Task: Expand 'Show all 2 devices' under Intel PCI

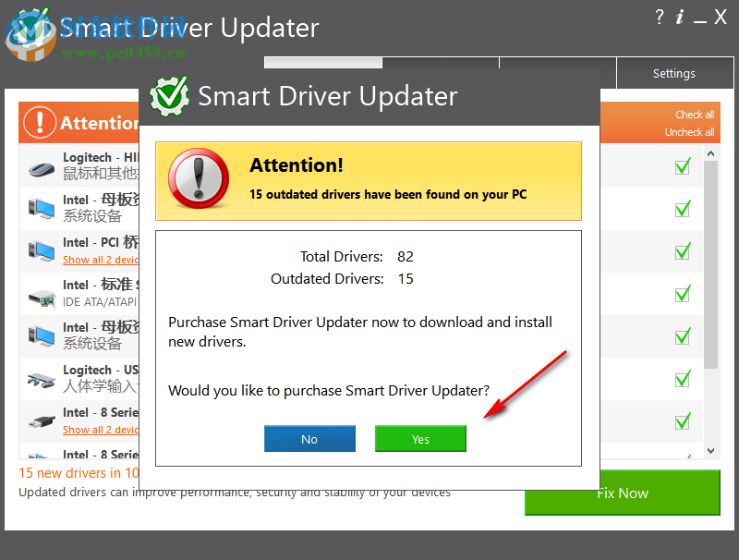Action: point(100,260)
